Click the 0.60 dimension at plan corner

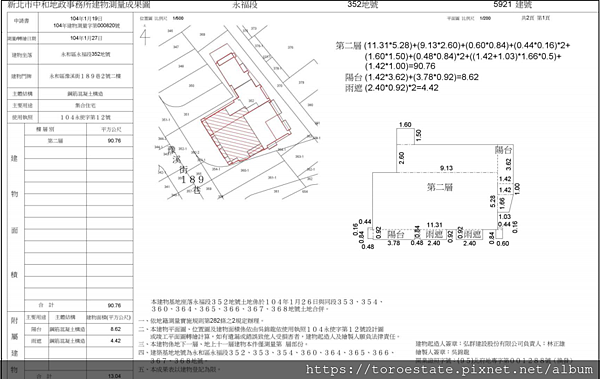502,243
